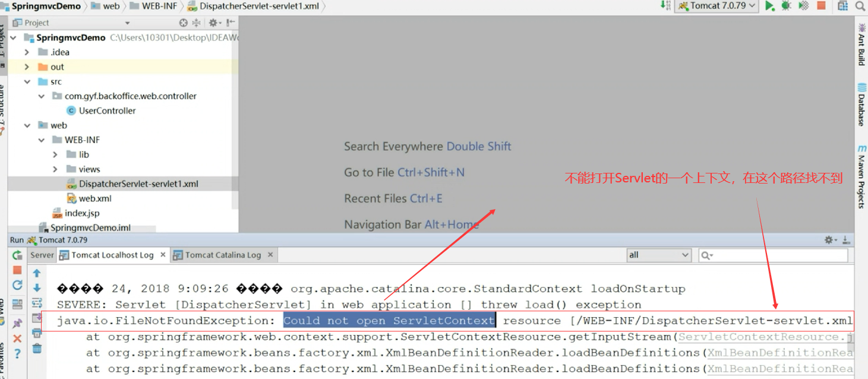The width and height of the screenshot is (868, 379).
Task: Jump down the stack trace with down arrow
Action: point(37,288)
